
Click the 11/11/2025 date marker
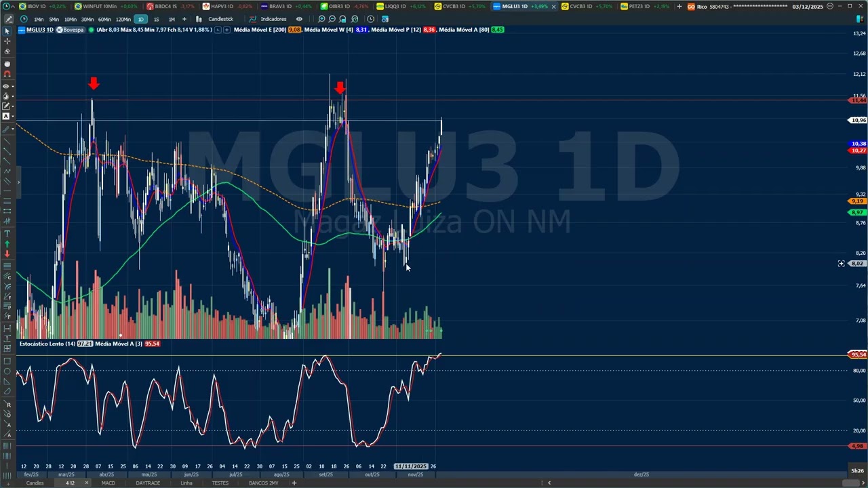click(411, 466)
